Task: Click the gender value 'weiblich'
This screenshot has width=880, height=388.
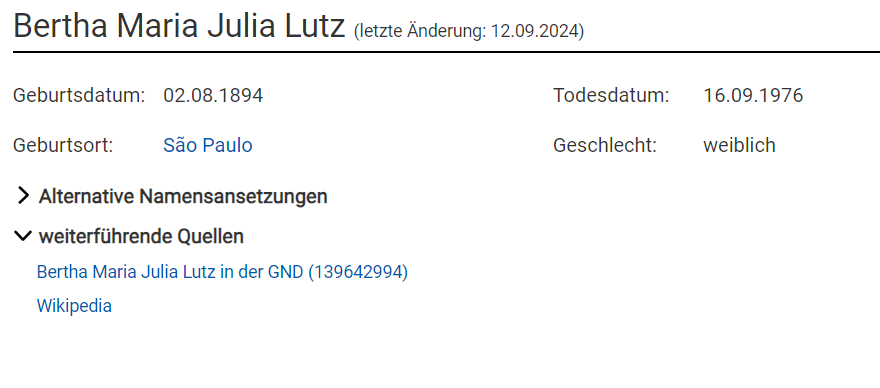Action: pos(740,145)
